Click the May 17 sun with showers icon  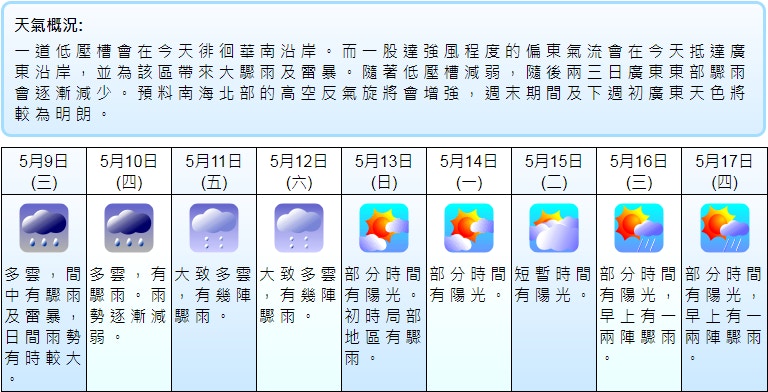[x=724, y=228]
